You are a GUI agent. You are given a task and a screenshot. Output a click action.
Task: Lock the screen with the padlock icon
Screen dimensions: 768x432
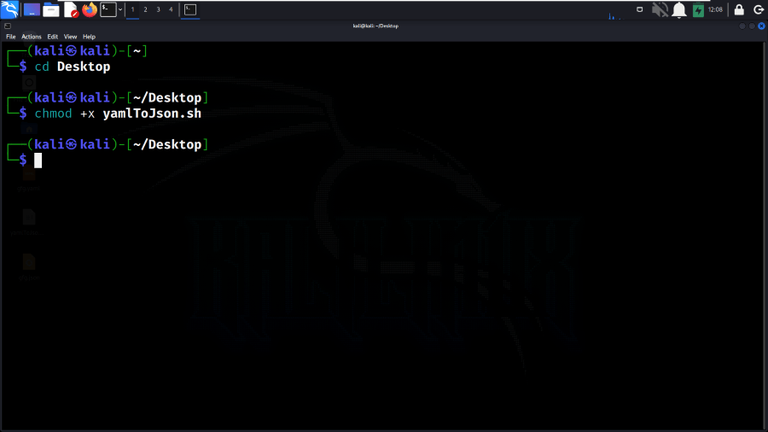pos(739,9)
